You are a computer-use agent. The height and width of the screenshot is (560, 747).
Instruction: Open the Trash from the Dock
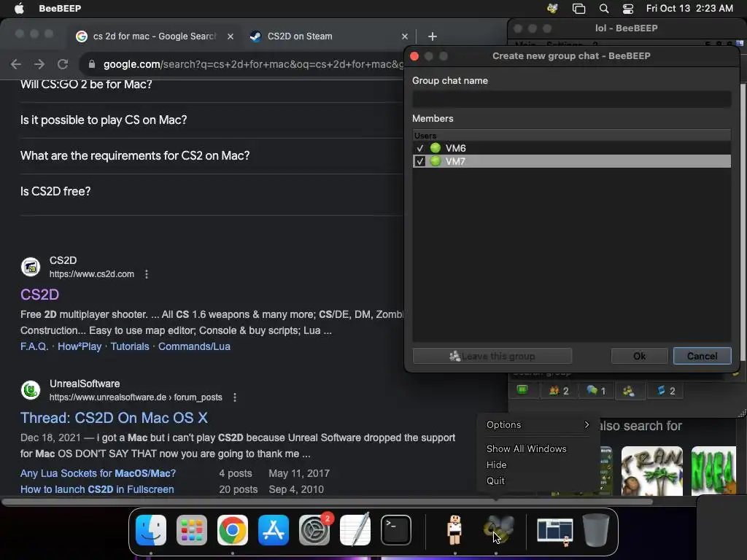pyautogui.click(x=595, y=529)
